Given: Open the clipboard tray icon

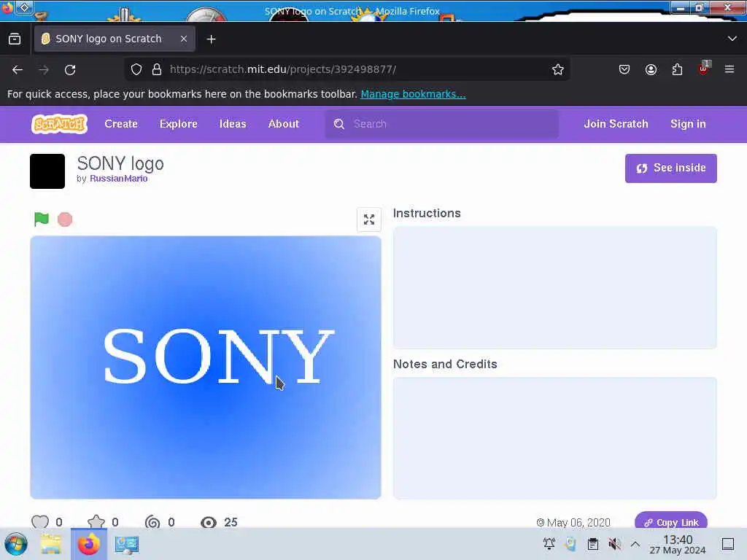Looking at the screenshot, I should [592, 544].
